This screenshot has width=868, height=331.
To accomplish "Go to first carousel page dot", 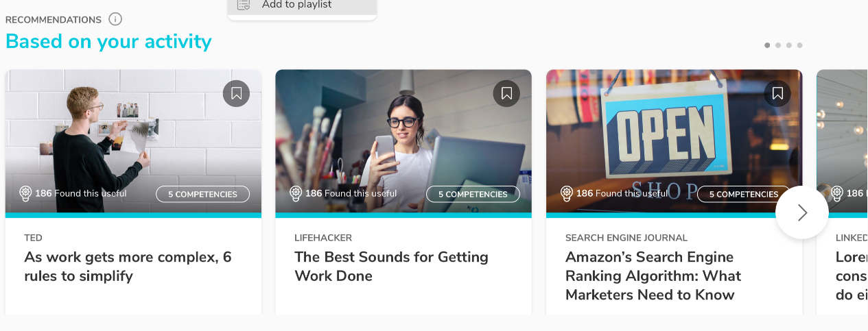I will 767,45.
